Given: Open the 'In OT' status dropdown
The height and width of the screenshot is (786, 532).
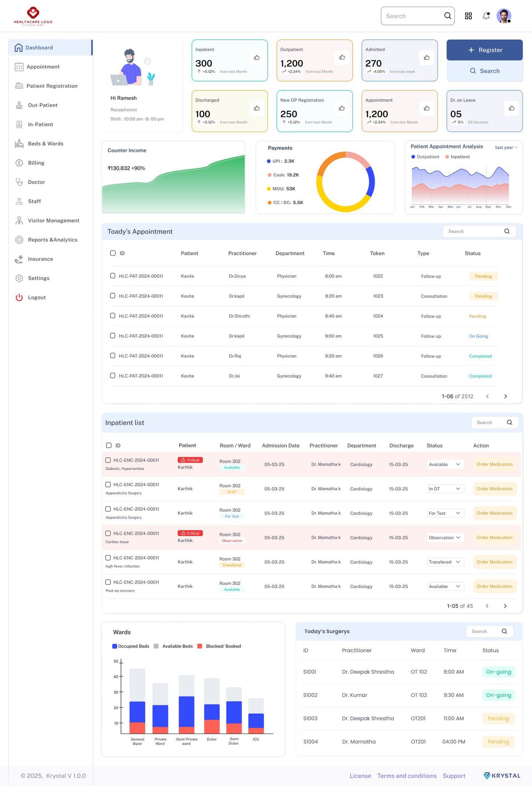Looking at the screenshot, I should (x=446, y=489).
